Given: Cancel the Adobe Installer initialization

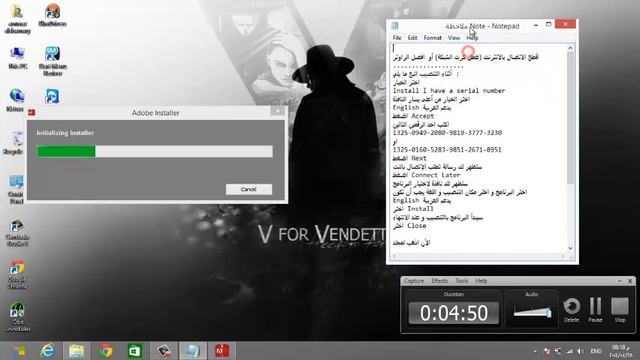Looking at the screenshot, I should 249,189.
